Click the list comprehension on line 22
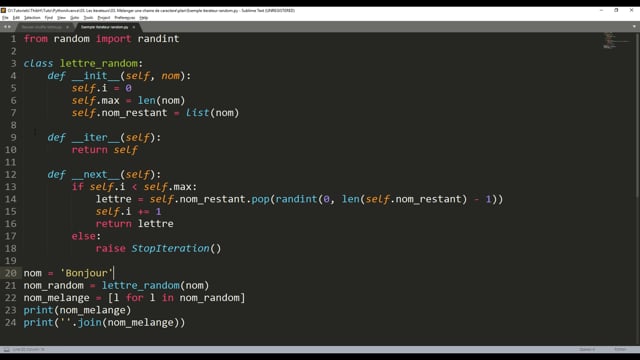Image resolution: width=640 pixels, height=360 pixels. [176, 298]
